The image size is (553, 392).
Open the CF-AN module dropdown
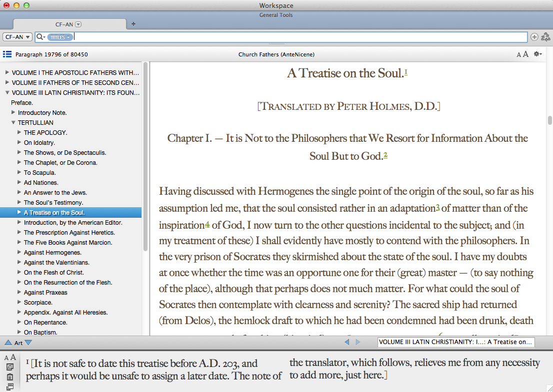(17, 37)
